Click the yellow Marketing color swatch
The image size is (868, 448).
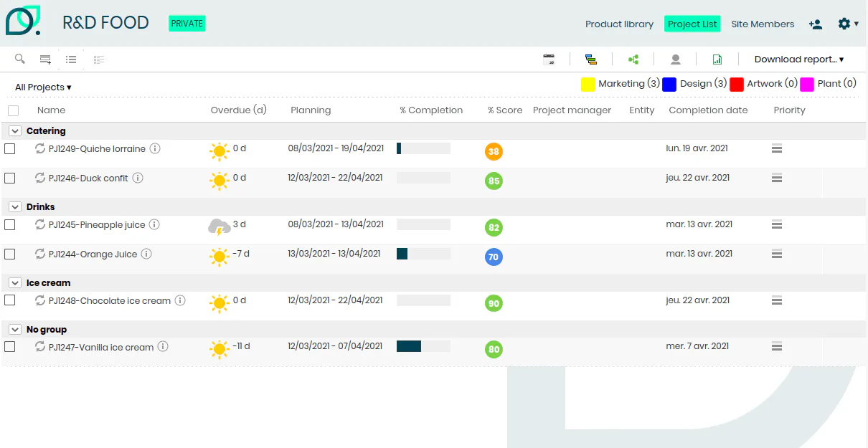coord(588,85)
